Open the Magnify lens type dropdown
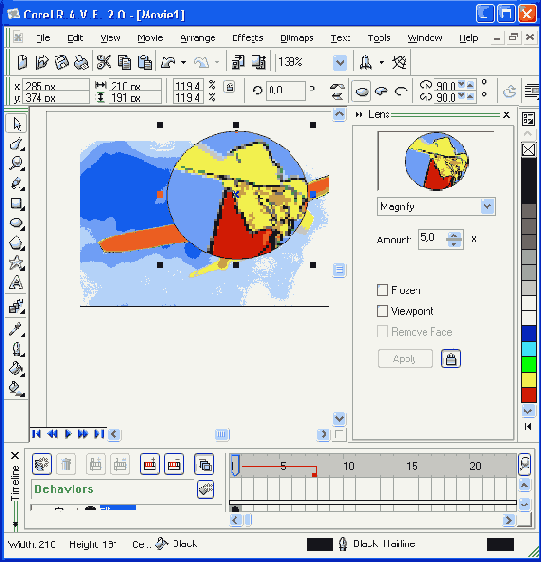This screenshot has width=541, height=562. pos(487,206)
